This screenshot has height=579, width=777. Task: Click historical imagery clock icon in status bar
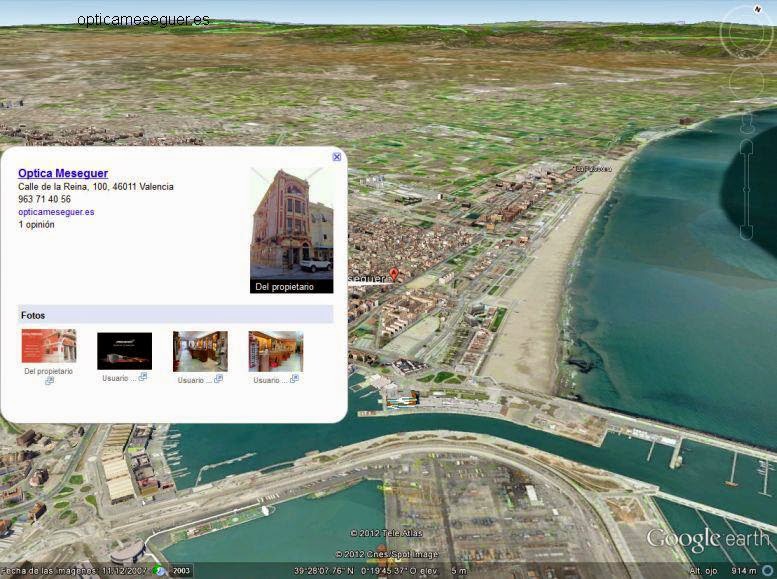point(159,571)
